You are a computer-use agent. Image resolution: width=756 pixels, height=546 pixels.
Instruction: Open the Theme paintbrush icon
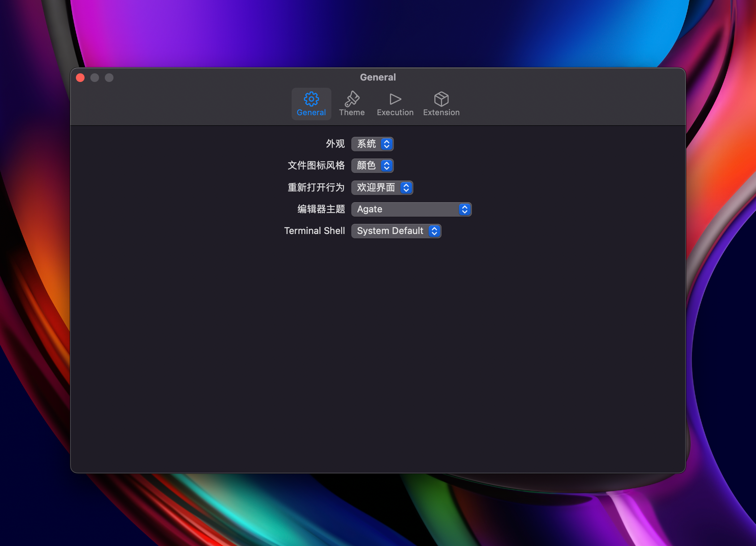click(x=352, y=99)
